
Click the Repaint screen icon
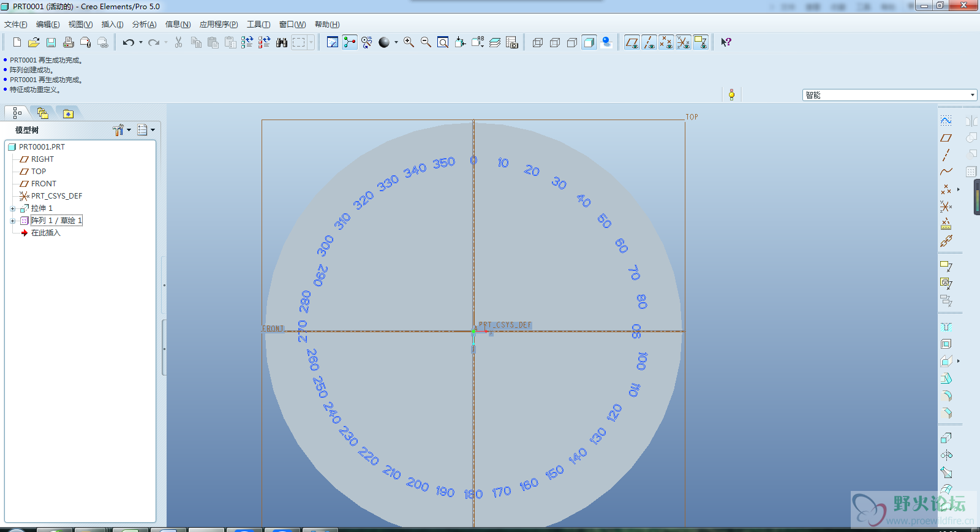[333, 42]
